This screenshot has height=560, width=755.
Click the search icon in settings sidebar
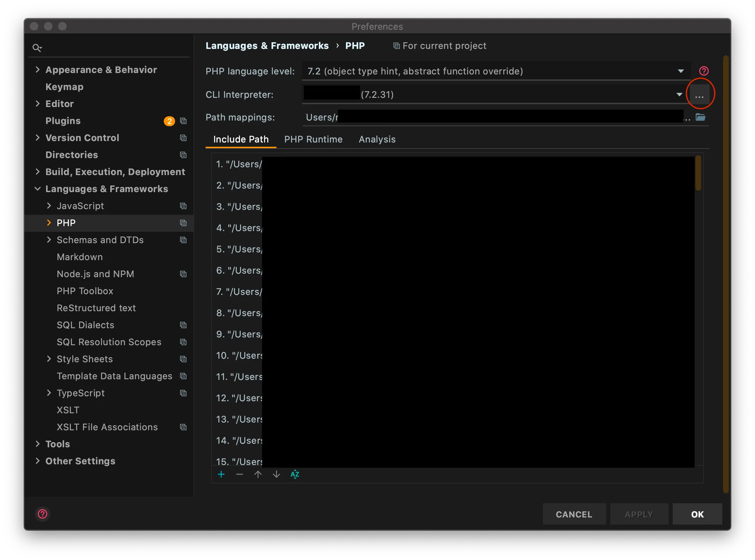[37, 47]
